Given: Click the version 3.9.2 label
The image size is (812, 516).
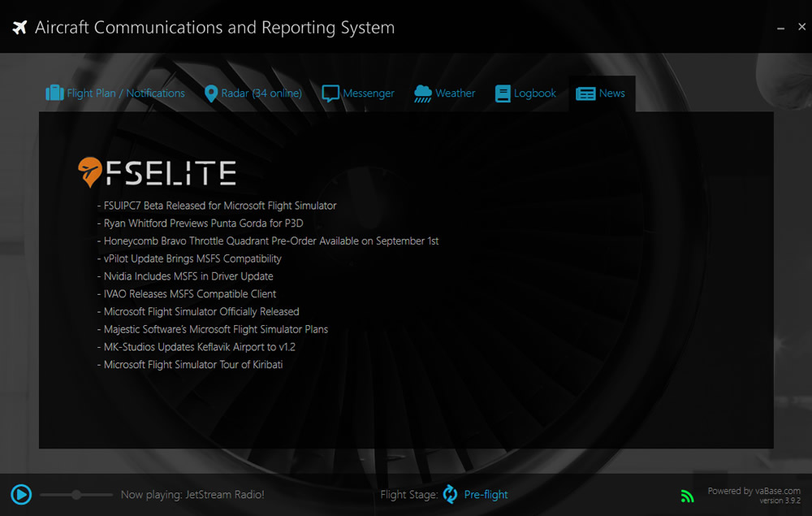Looking at the screenshot, I should tap(780, 501).
